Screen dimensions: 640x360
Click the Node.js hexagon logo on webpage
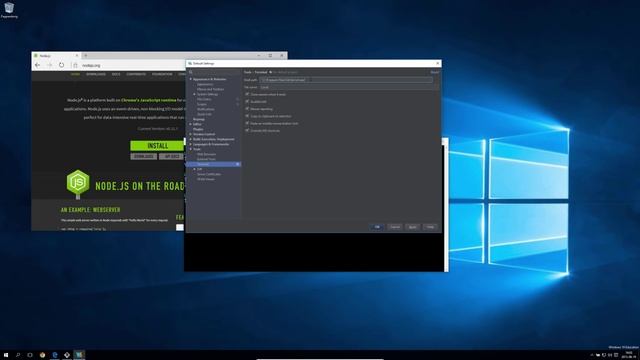click(78, 182)
